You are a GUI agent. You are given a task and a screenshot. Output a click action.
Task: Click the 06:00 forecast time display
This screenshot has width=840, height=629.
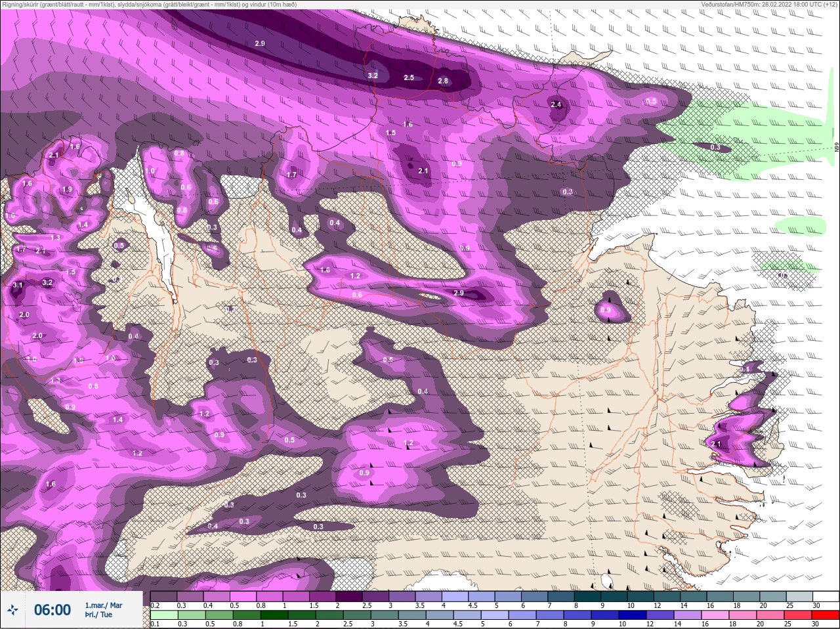(x=52, y=610)
